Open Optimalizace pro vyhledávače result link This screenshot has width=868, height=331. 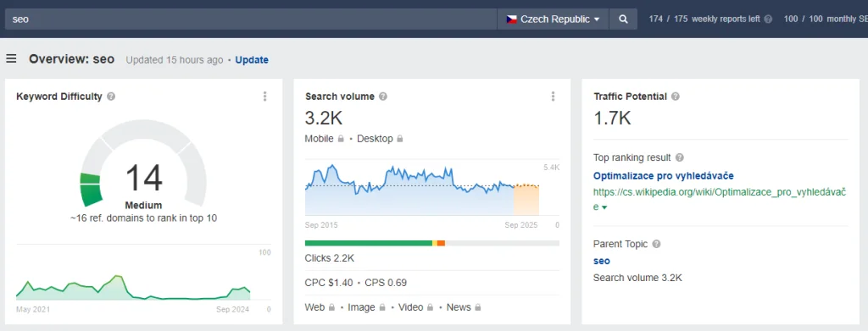coord(663,176)
